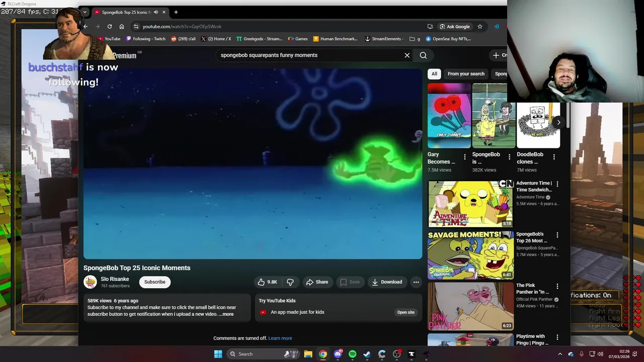Open the YouTube bookmark
644x362 pixels.
pyautogui.click(x=110, y=39)
